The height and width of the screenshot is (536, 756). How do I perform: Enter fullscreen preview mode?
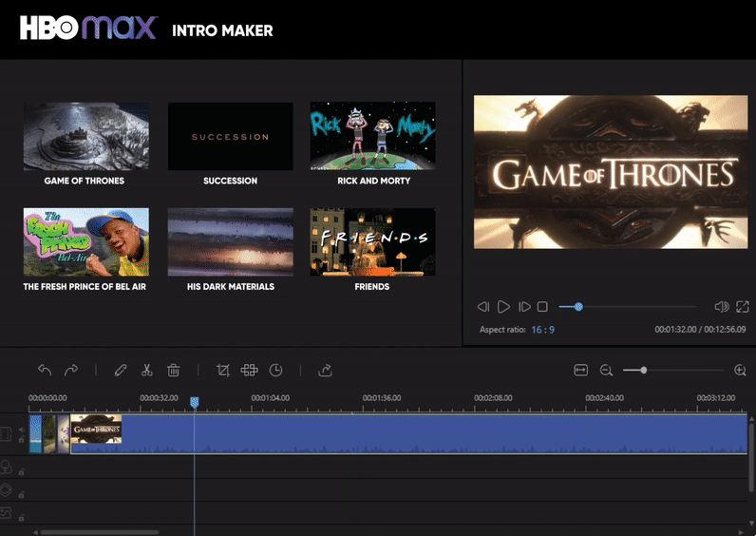click(x=743, y=306)
